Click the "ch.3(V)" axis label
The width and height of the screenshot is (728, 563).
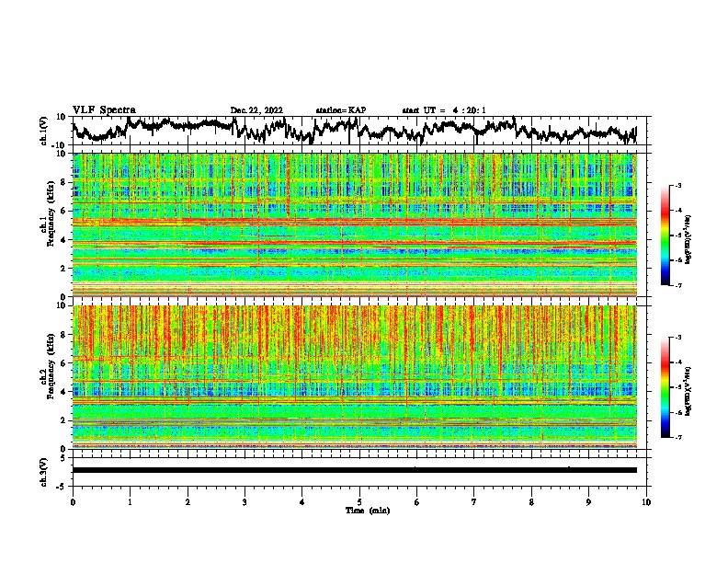coord(44,472)
